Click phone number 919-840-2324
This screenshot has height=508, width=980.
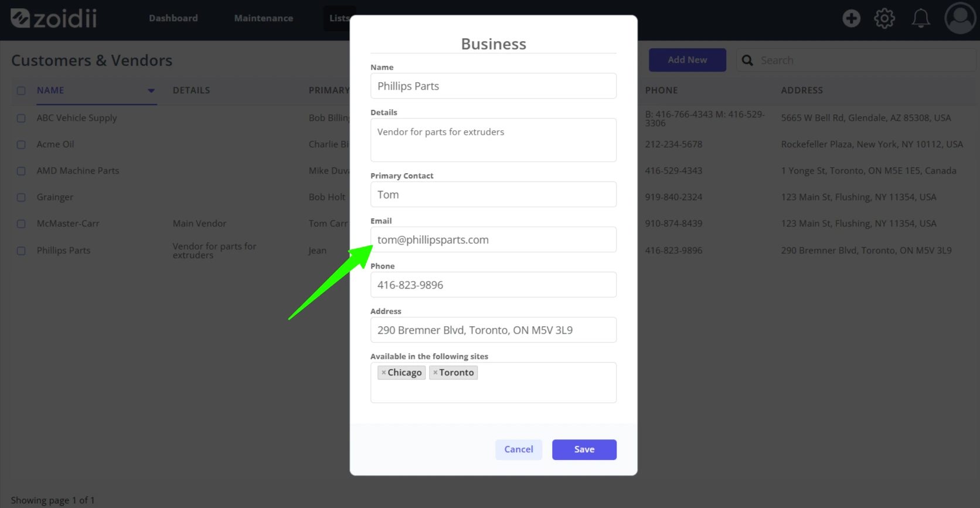coord(673,197)
